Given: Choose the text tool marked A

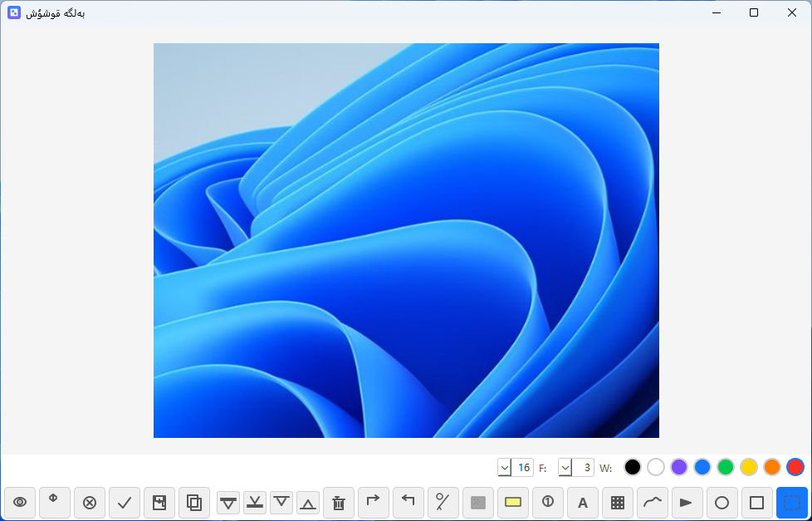Looking at the screenshot, I should point(583,503).
